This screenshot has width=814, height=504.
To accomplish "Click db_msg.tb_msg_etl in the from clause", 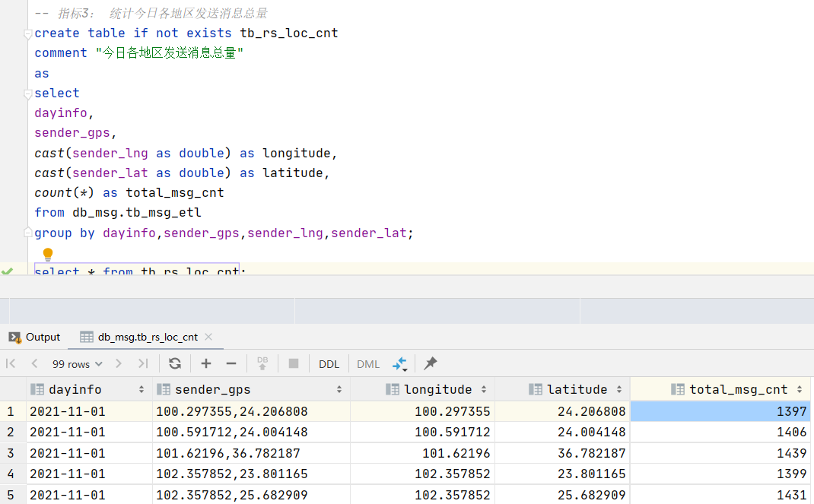I will (x=136, y=213).
